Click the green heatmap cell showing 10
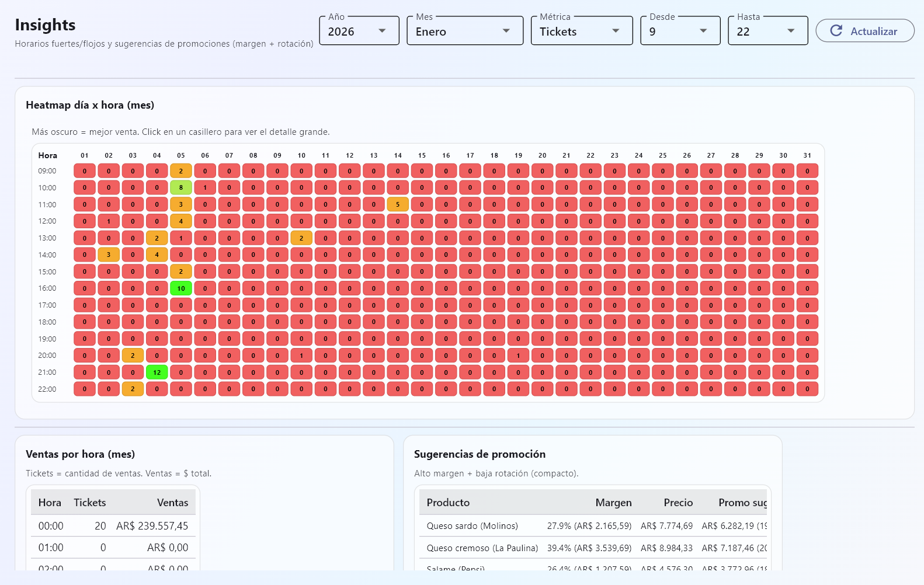Image resolution: width=924 pixels, height=585 pixels. point(181,288)
